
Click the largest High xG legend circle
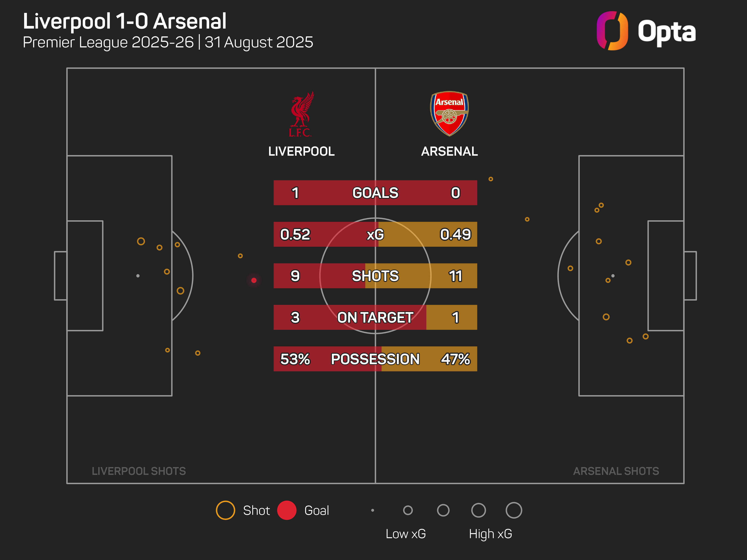point(514,510)
